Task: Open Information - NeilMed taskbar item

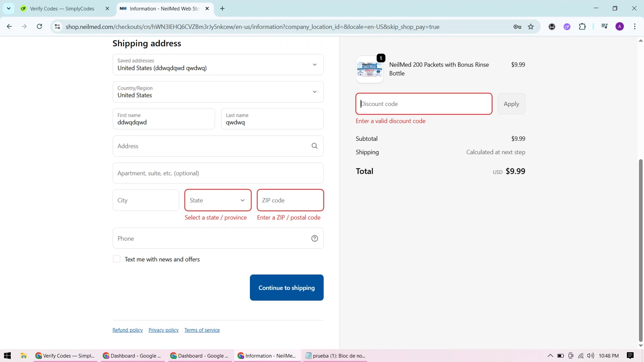Action: (x=267, y=356)
